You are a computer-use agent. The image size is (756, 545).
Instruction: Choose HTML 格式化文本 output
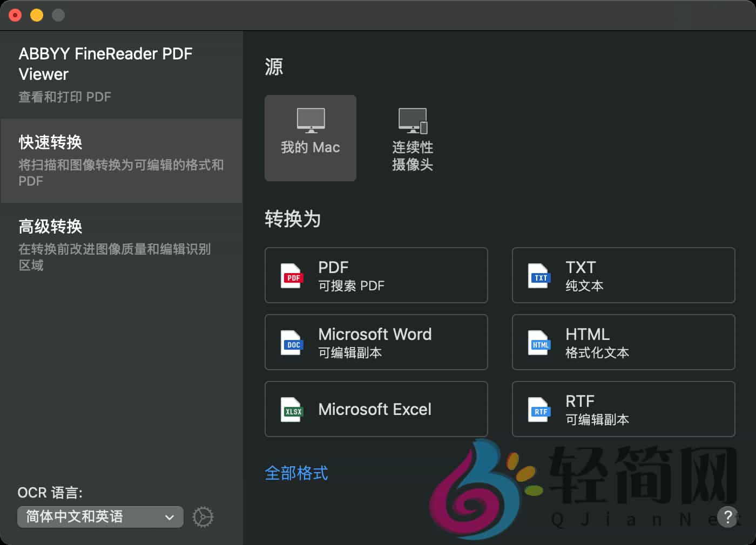pos(623,342)
